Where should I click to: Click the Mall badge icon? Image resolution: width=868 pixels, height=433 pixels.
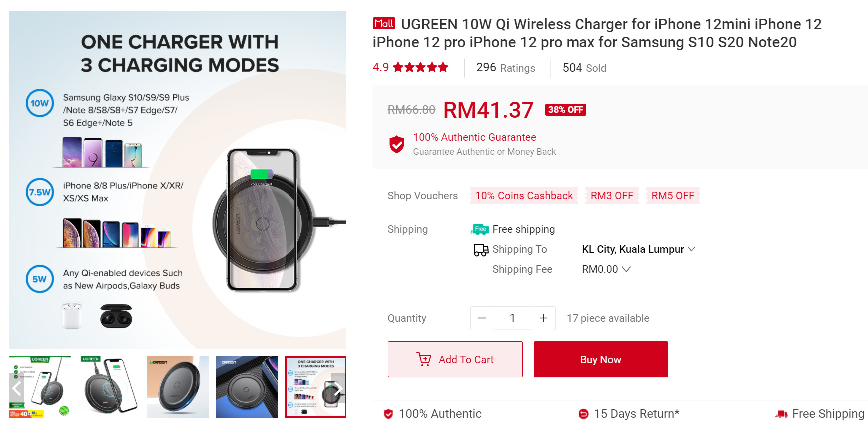384,23
